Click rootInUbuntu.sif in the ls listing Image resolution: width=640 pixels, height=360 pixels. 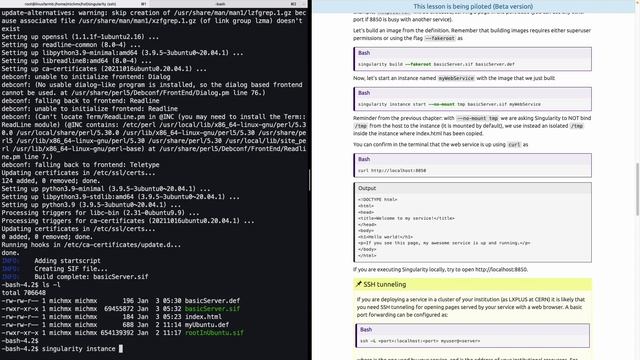coord(214,333)
